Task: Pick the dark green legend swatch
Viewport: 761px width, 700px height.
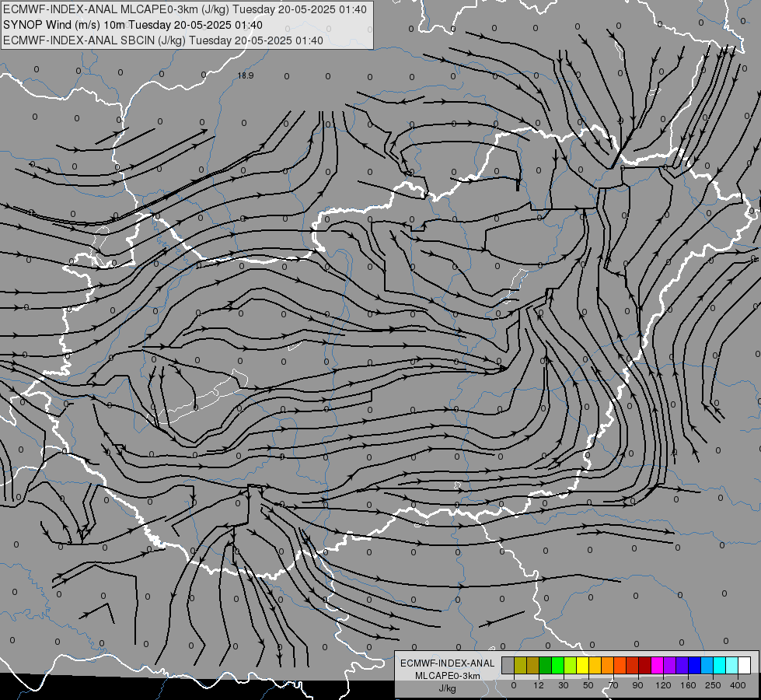Action: (x=546, y=666)
